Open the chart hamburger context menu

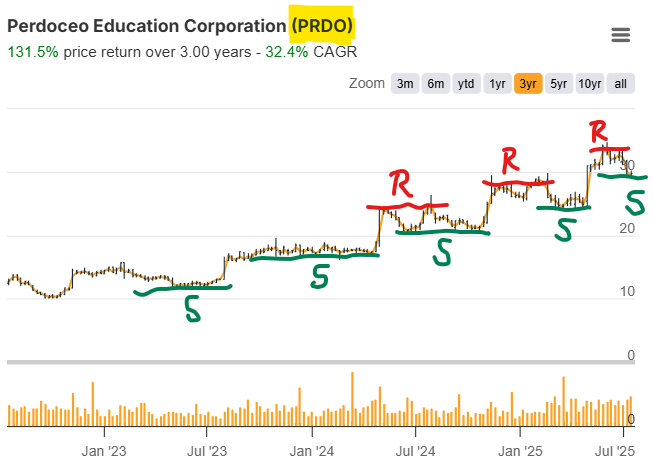point(621,35)
